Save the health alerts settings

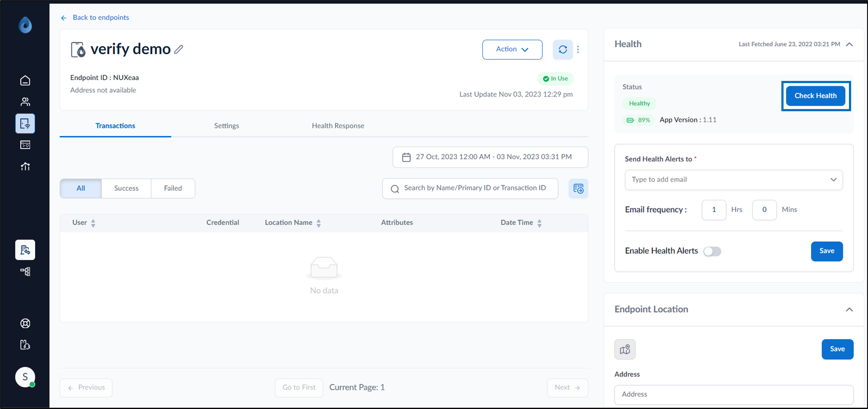click(x=827, y=251)
